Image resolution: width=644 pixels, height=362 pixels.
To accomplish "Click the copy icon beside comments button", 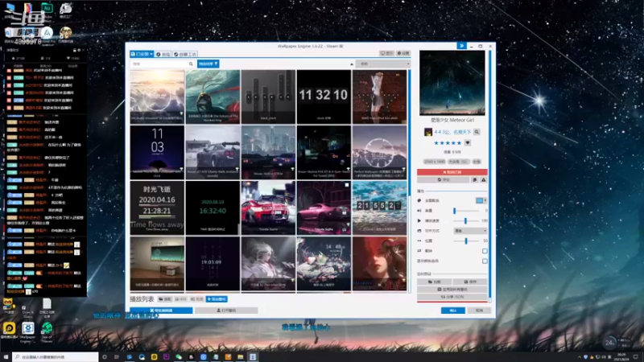I will [474, 179].
